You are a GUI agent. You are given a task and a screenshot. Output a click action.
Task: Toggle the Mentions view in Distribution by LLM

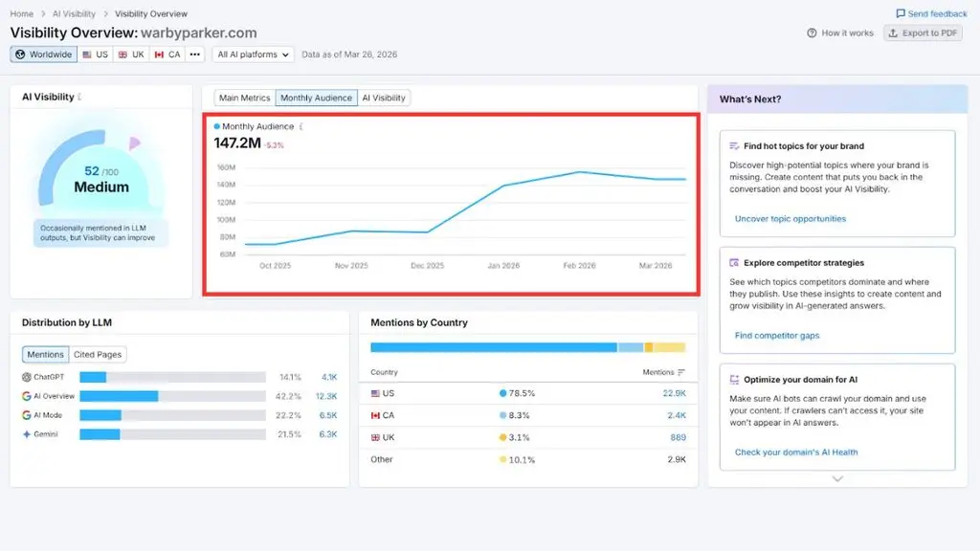coord(45,354)
